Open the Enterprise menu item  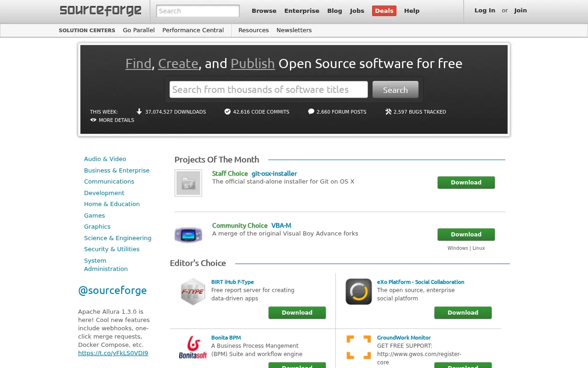[302, 11]
